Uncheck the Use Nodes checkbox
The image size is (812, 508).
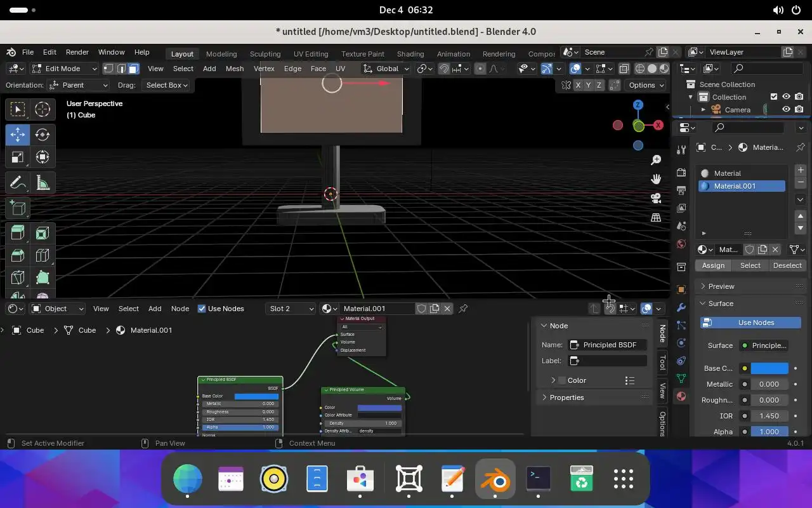(202, 309)
